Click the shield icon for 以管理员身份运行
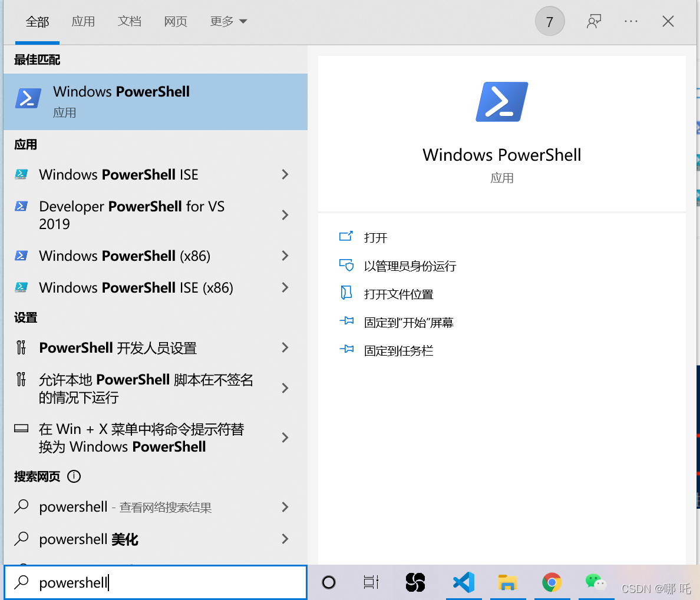Screen dimensions: 700x600 346,266
